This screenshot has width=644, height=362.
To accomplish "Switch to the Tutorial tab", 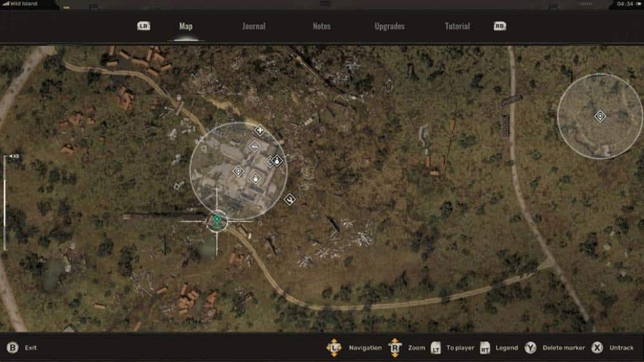I will point(457,26).
